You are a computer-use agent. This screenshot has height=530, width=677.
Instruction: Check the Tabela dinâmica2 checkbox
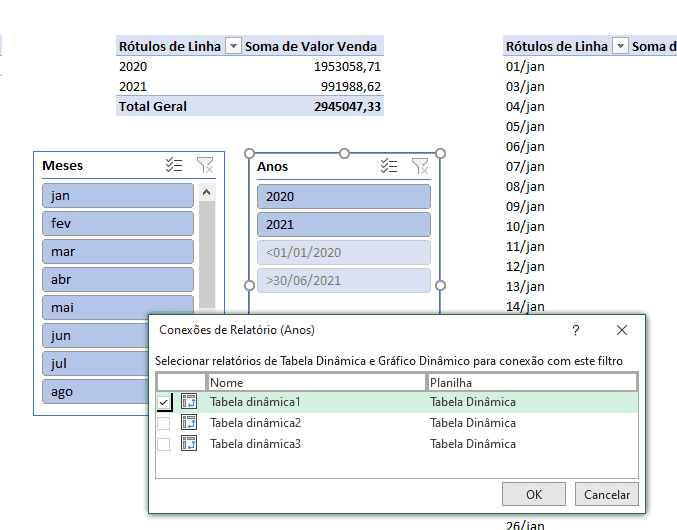163,423
